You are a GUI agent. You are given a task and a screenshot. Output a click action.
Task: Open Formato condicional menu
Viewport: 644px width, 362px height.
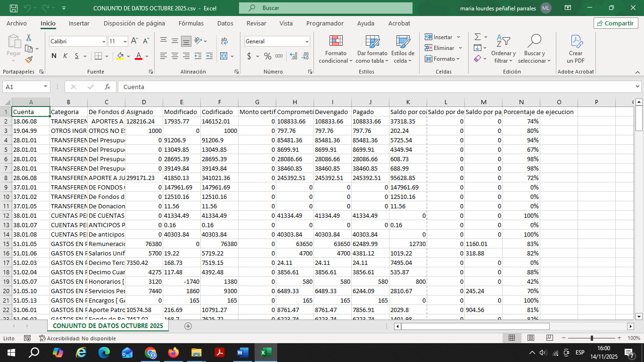click(336, 49)
